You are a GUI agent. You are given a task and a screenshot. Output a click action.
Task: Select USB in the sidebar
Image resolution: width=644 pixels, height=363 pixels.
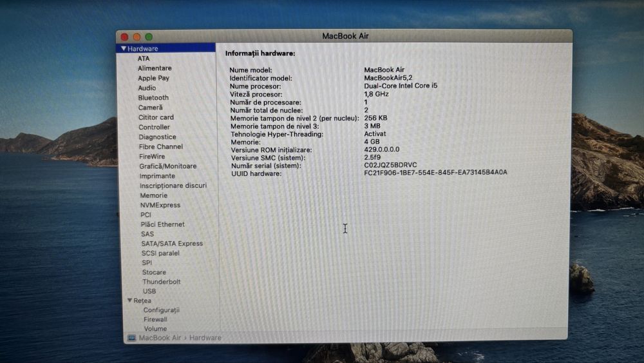149,291
